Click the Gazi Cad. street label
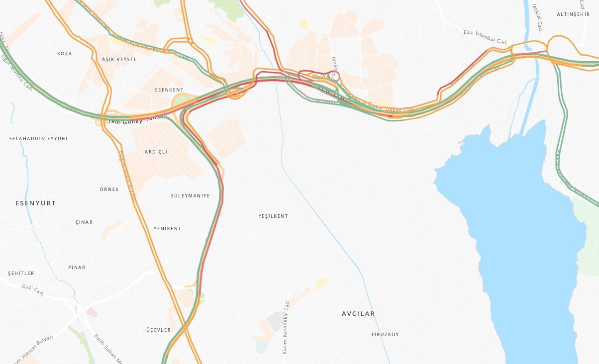This screenshot has height=364, width=599. (33, 290)
